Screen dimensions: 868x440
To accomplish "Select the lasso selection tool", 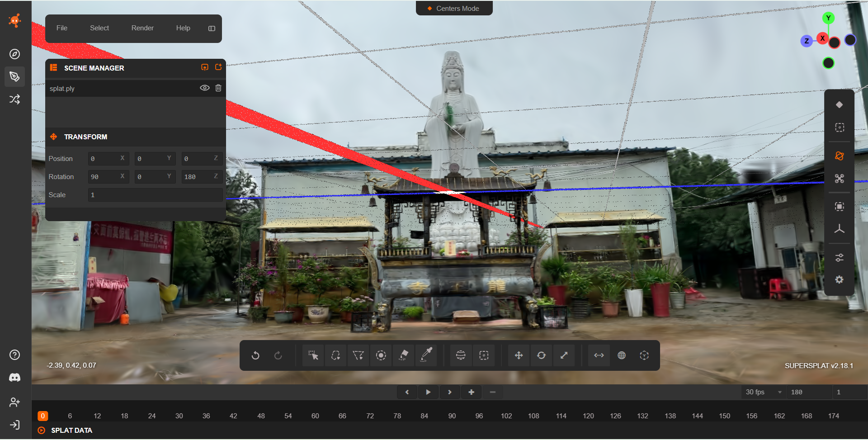I will [335, 355].
